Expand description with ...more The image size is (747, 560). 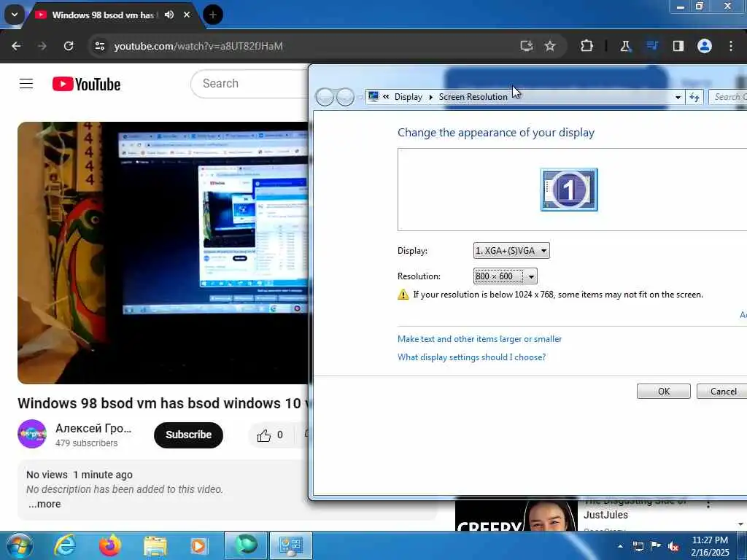[44, 504]
